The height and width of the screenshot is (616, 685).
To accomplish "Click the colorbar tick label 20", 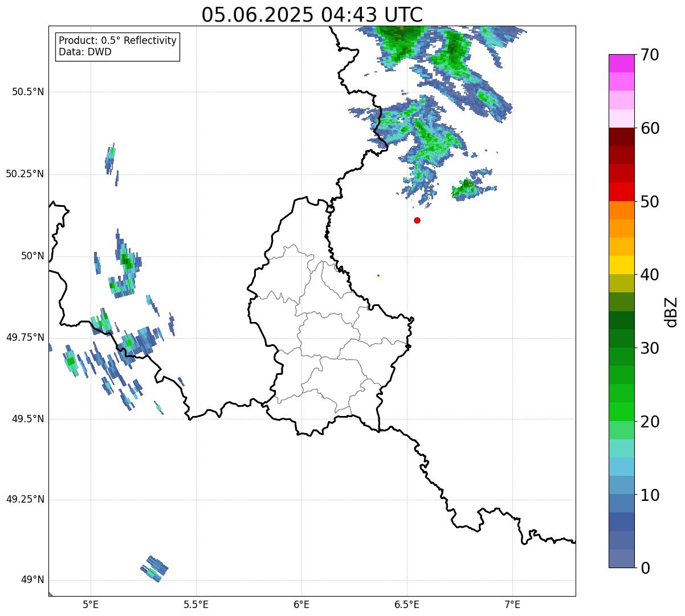I will coord(650,422).
